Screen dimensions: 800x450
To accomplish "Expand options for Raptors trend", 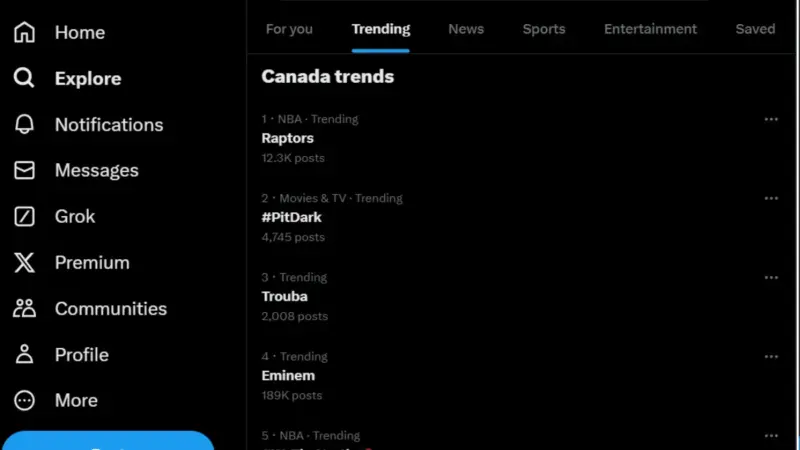I will (x=771, y=119).
